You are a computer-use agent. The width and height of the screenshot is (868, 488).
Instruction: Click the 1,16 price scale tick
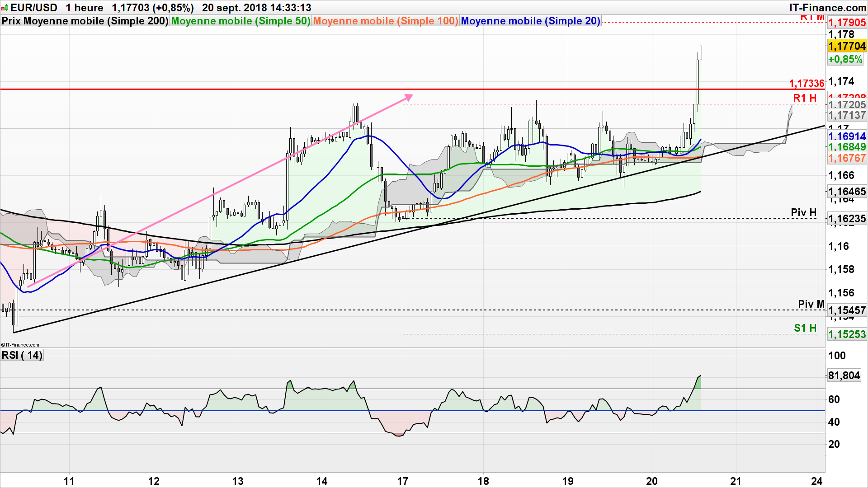(x=839, y=246)
